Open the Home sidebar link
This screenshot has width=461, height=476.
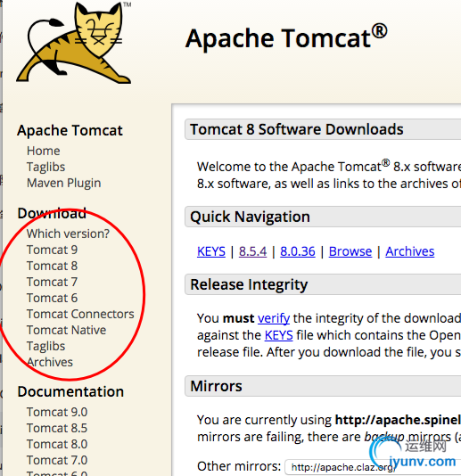click(x=44, y=151)
